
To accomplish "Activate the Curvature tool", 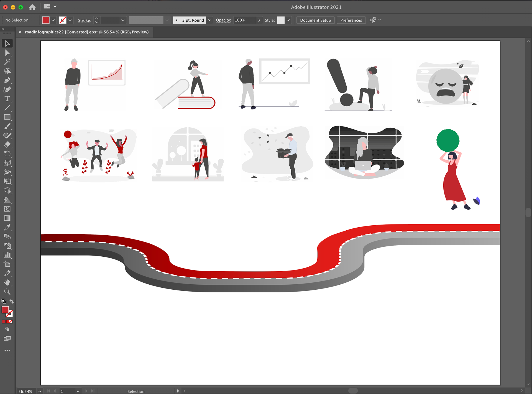I will 7,89.
